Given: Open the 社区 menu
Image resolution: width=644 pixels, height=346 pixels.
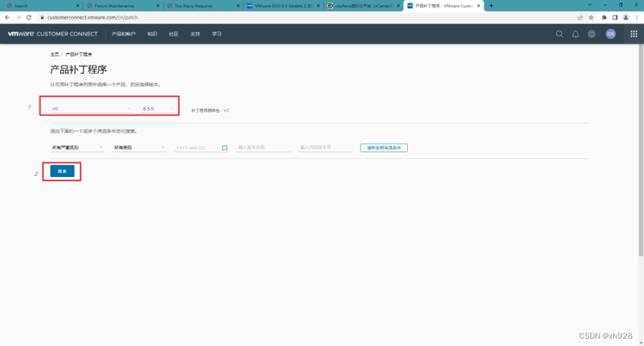Looking at the screenshot, I should [173, 34].
